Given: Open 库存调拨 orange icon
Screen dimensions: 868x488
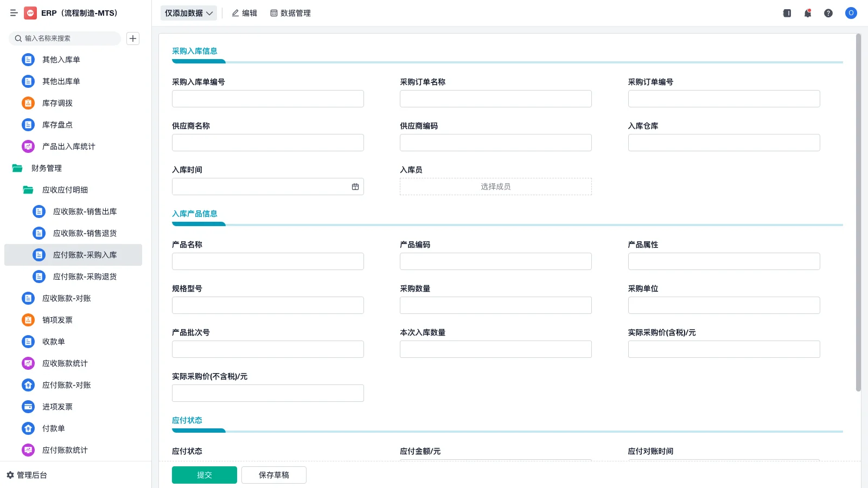Looking at the screenshot, I should [28, 103].
